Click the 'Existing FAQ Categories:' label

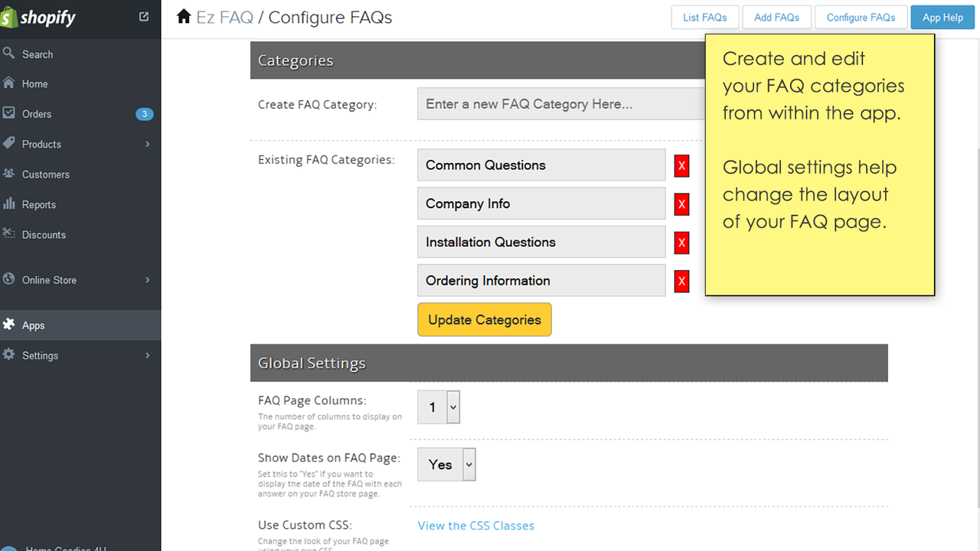click(326, 160)
